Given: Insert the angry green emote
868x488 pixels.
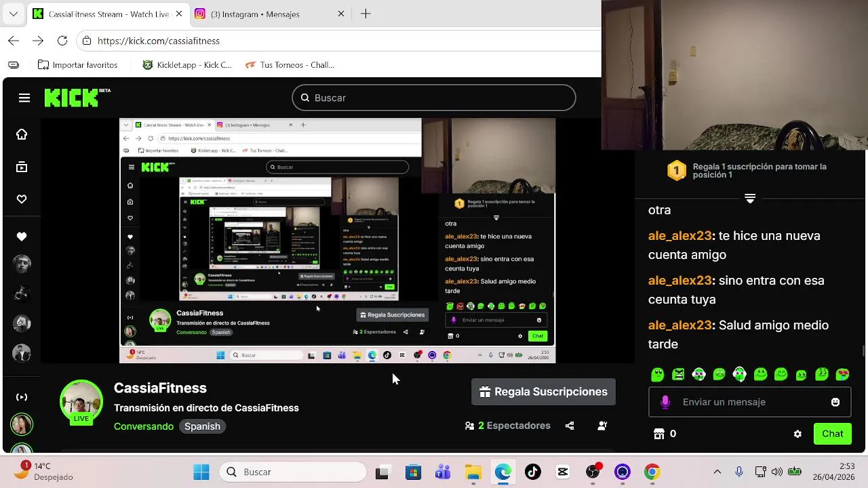Looking at the screenshot, I should point(678,374).
